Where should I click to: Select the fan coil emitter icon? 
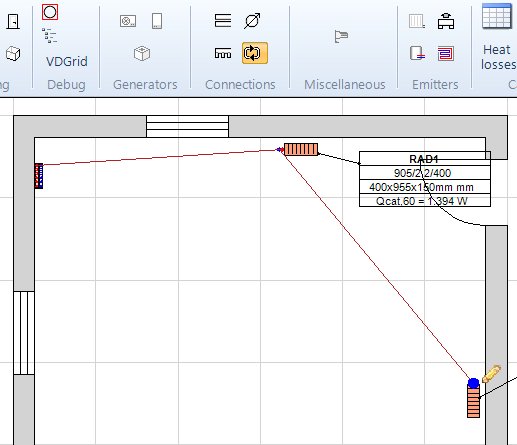click(x=446, y=21)
